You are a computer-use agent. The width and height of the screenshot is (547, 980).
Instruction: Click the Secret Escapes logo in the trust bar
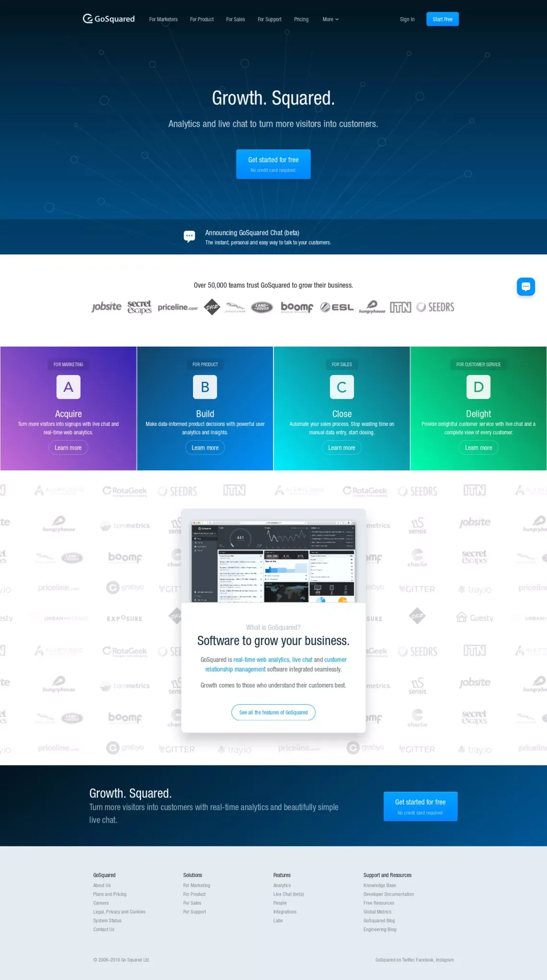pyautogui.click(x=140, y=307)
